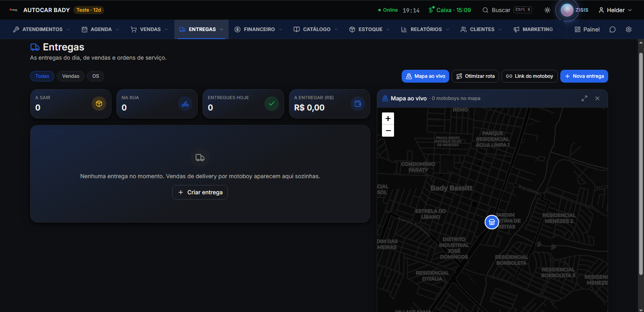This screenshot has width=644, height=312.
Task: Expand the live map fullscreen icon
Action: pyautogui.click(x=584, y=98)
